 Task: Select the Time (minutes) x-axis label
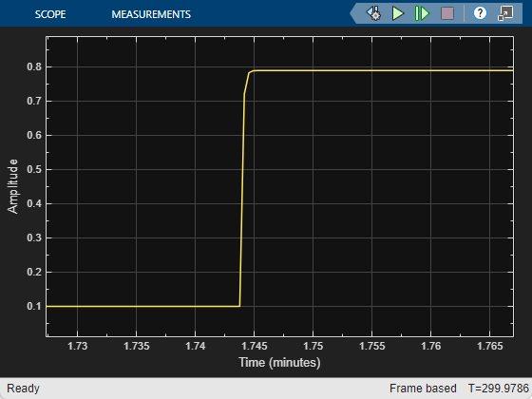coord(279,362)
